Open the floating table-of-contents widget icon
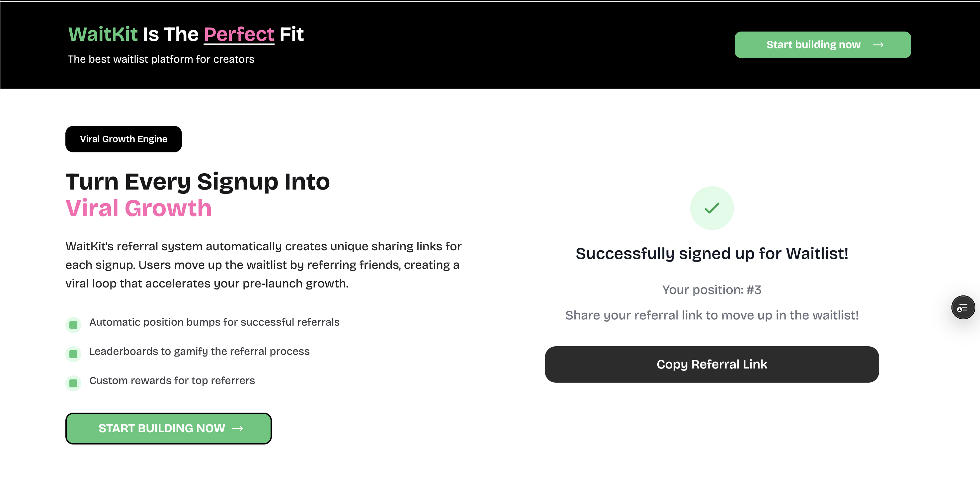Image resolution: width=980 pixels, height=482 pixels. point(963,307)
